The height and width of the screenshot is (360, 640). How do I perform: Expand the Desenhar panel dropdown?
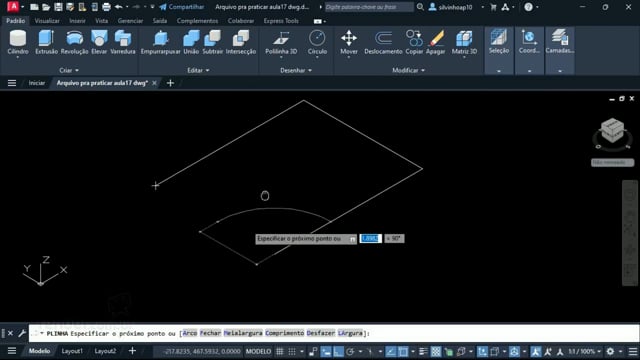click(296, 70)
